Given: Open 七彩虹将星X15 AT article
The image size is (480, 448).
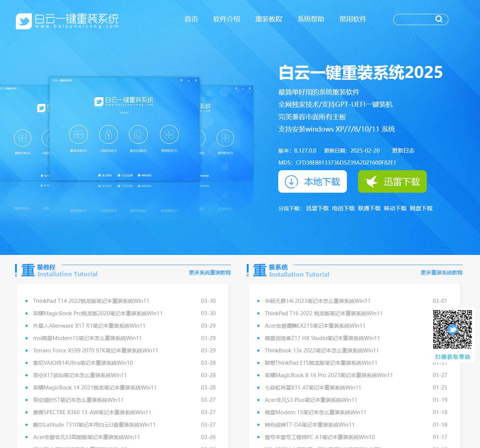Looking at the screenshot, I should pos(313,388).
